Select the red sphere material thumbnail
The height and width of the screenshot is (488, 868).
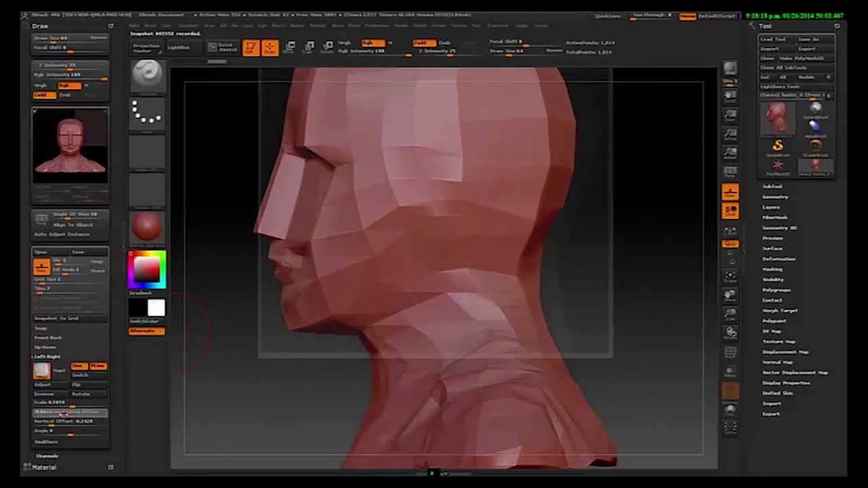coord(148,227)
